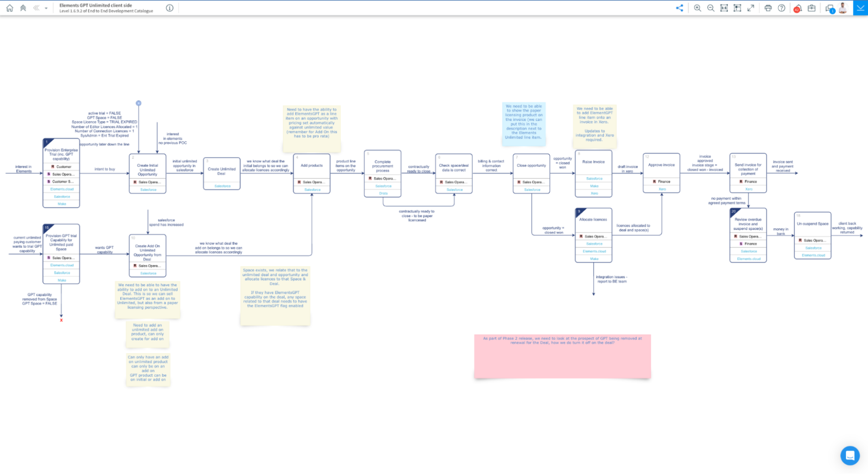
Task: Open notifications bell with 42 badge
Action: coord(798,9)
